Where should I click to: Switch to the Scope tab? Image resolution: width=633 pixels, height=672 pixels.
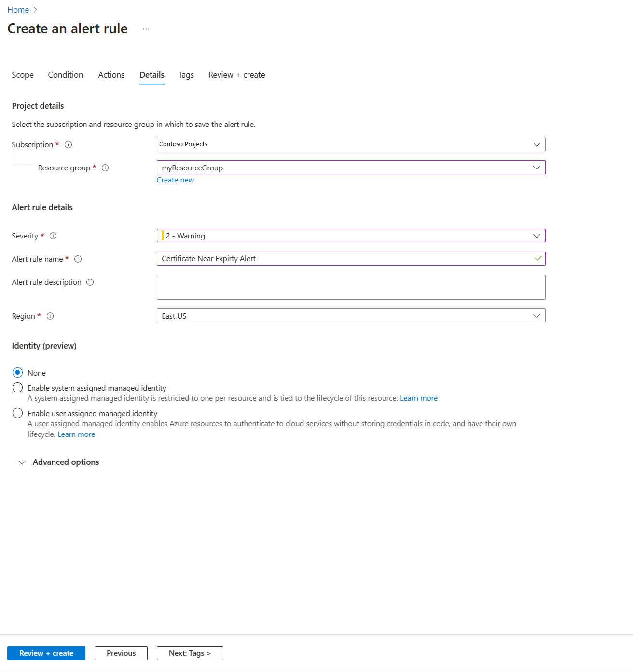(x=22, y=75)
